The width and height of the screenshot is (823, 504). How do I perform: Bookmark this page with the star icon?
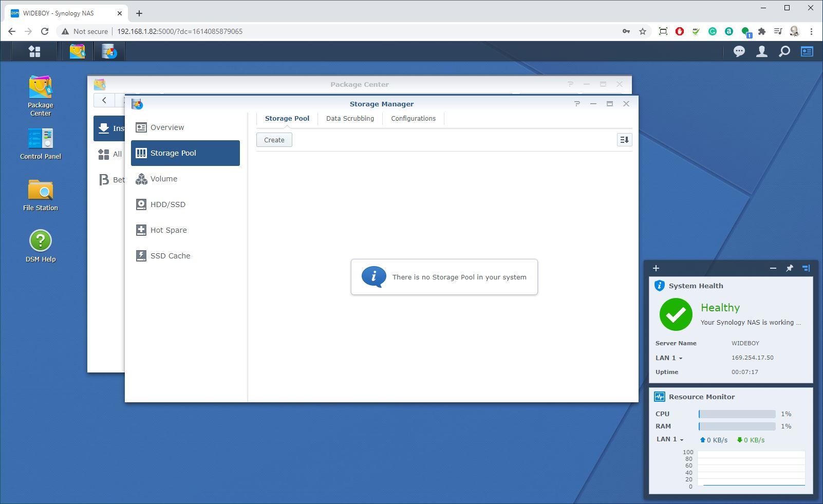click(x=643, y=31)
